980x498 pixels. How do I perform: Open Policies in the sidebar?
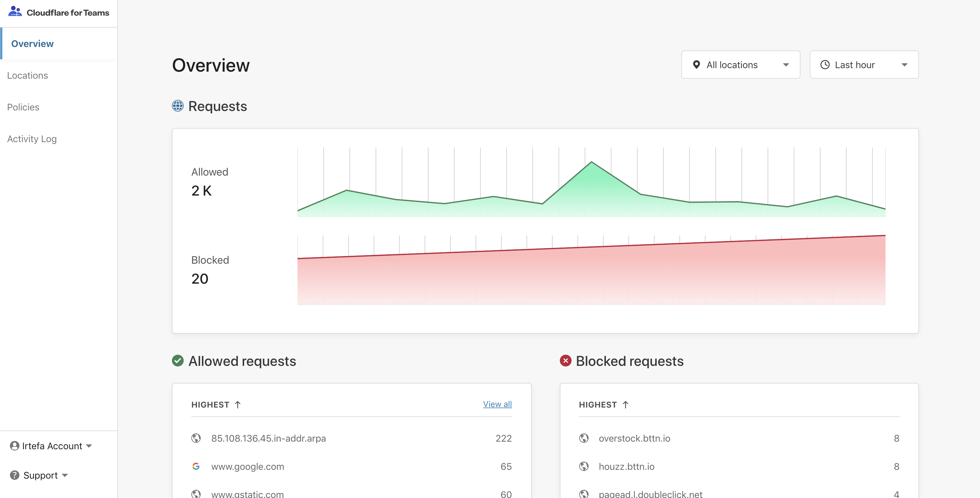pyautogui.click(x=23, y=107)
